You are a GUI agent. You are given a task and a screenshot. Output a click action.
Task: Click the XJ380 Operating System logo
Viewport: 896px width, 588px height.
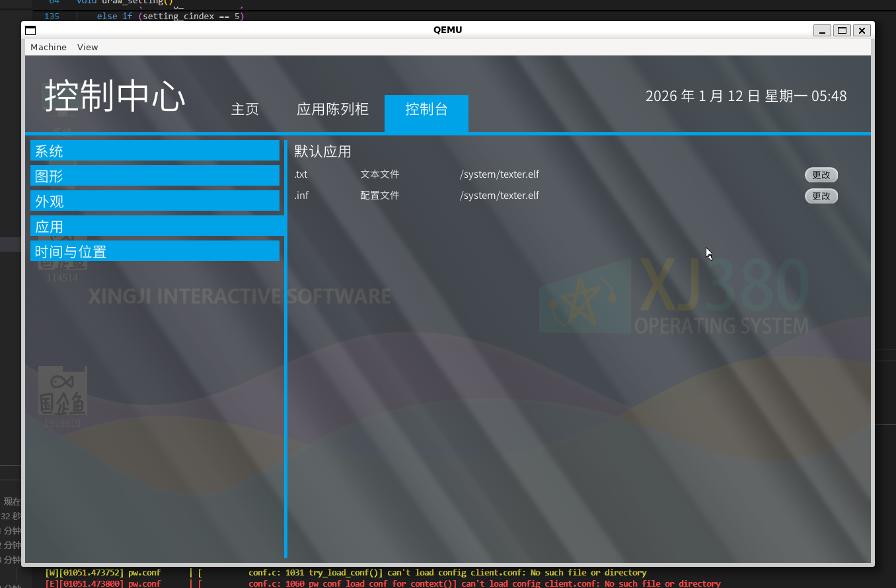[674, 296]
